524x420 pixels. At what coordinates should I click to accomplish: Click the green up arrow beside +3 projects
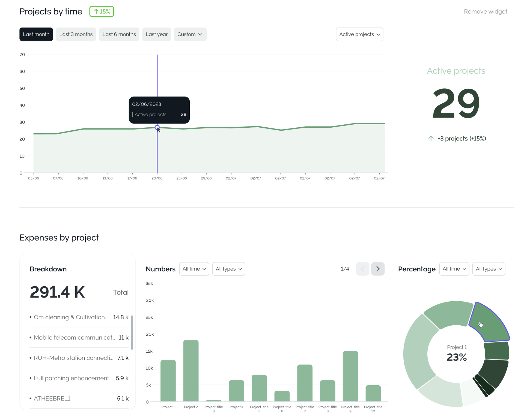pyautogui.click(x=431, y=139)
